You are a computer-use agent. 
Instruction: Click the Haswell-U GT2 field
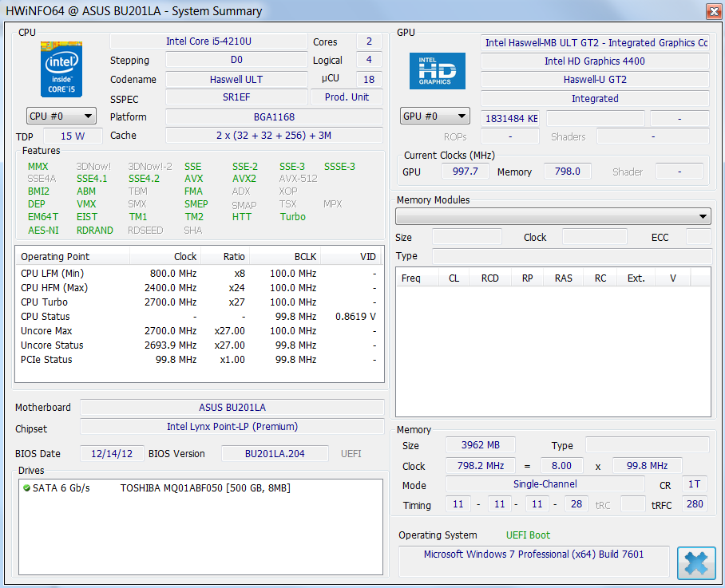click(595, 80)
